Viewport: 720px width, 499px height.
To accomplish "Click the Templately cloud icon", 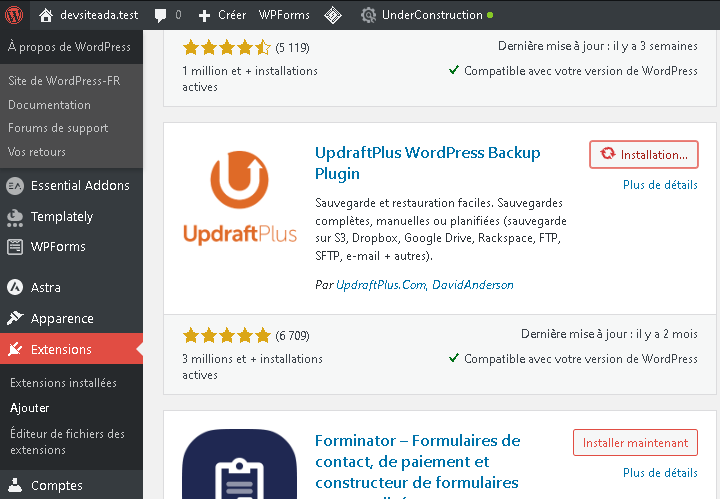I will 15,218.
